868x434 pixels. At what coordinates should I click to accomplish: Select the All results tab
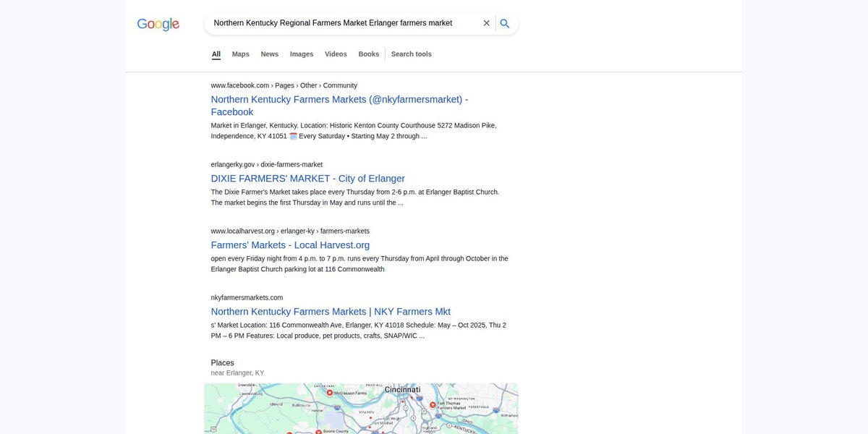click(216, 54)
